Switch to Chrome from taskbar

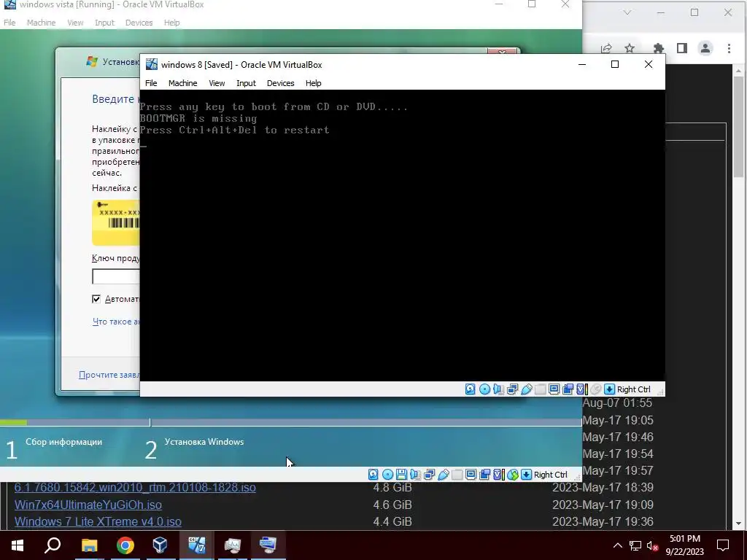125,545
